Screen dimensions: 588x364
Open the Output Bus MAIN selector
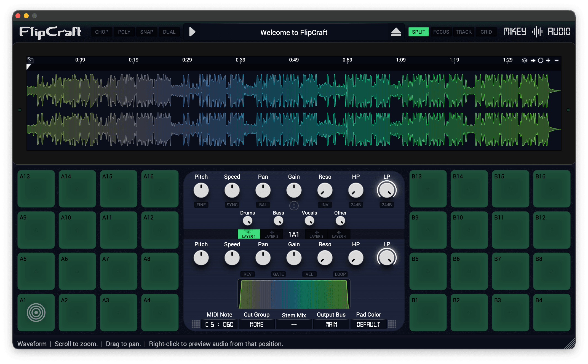click(331, 324)
